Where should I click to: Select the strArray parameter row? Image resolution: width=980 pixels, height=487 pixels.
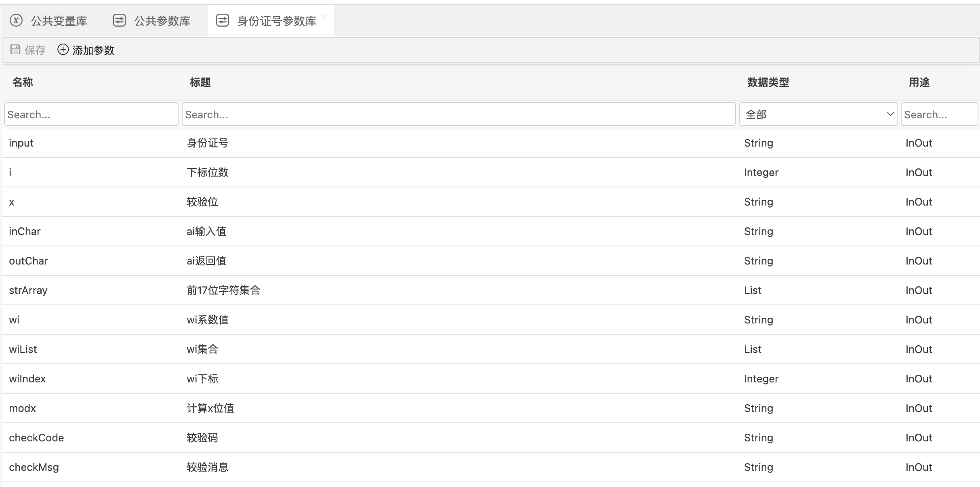(28, 290)
